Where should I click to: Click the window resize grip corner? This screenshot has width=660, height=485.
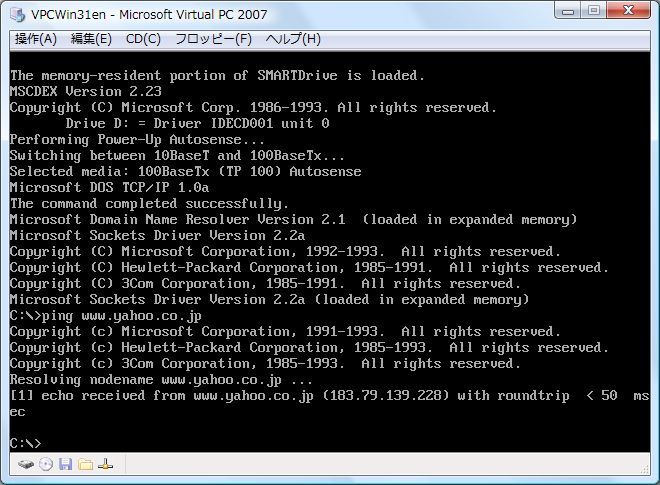click(x=645, y=469)
